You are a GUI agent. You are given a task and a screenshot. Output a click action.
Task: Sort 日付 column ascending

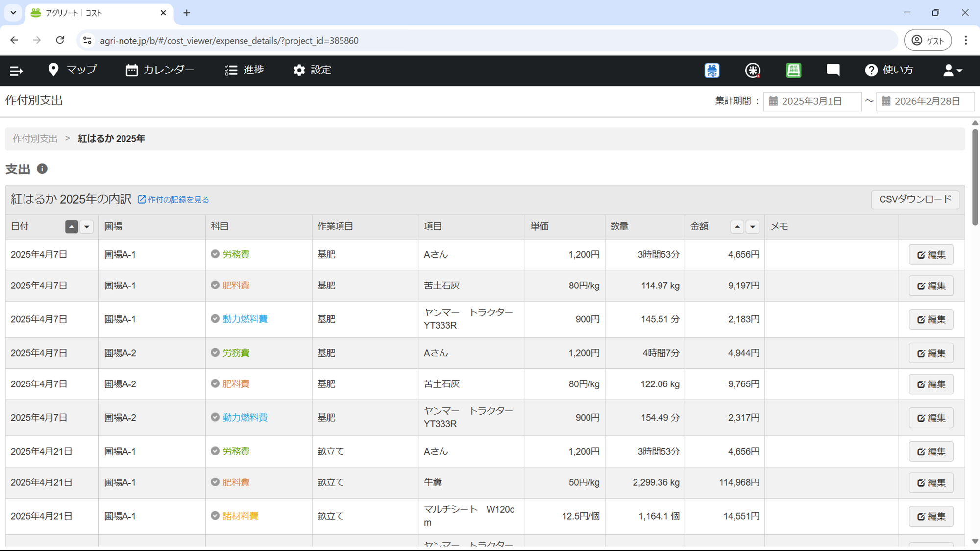point(72,227)
